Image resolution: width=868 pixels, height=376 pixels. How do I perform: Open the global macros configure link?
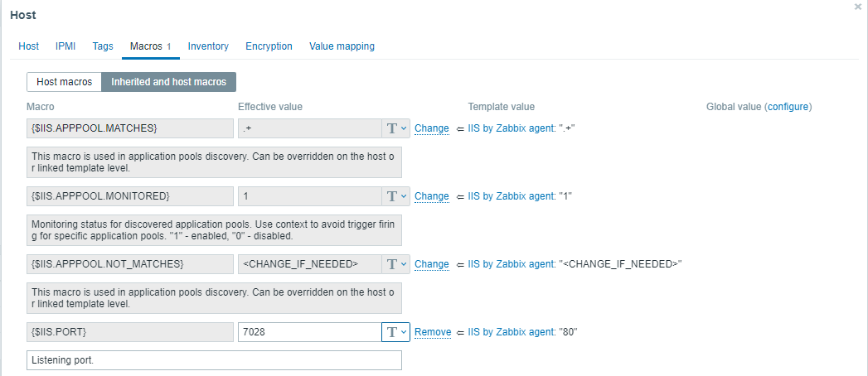point(788,107)
